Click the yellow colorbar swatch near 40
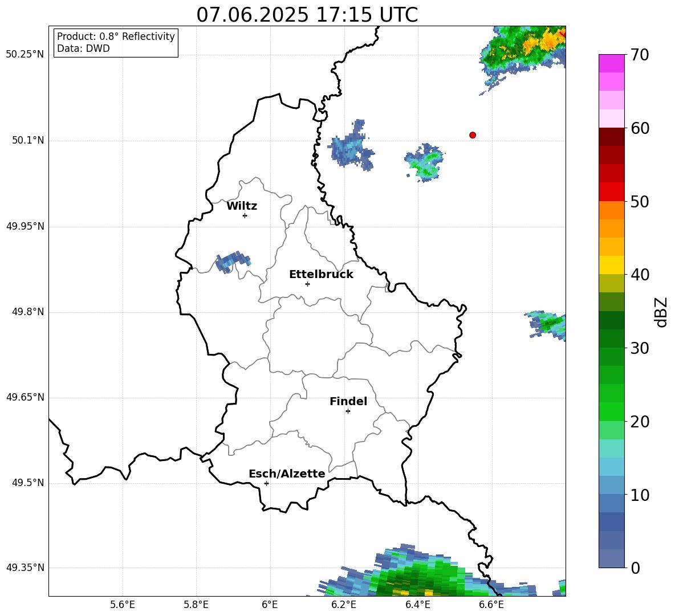Viewport: 675px width, 616px height. click(x=611, y=265)
